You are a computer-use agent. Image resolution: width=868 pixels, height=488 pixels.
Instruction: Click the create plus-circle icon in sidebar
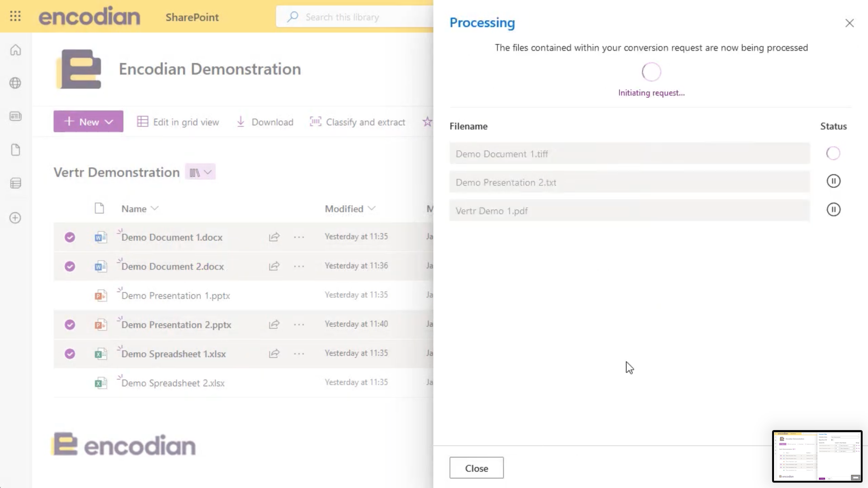click(15, 218)
